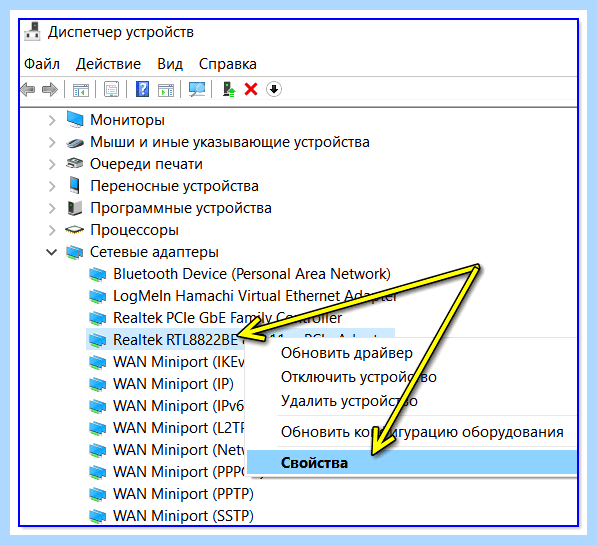
Task: Click the Realtek RTL8822BE adapter icon
Action: (98, 340)
